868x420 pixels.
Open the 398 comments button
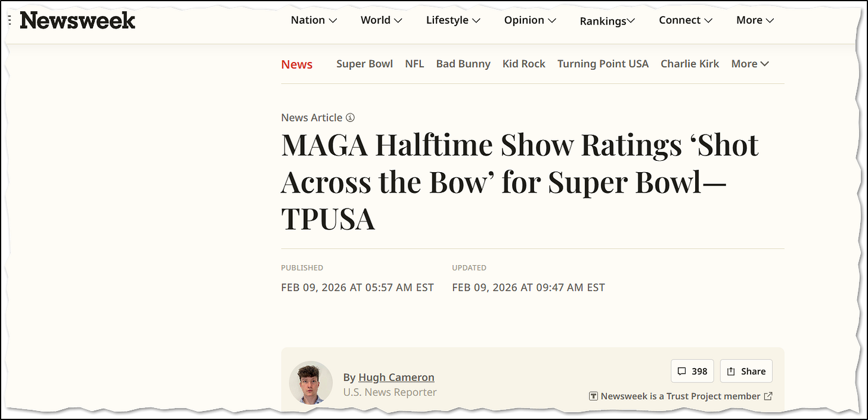[692, 371]
